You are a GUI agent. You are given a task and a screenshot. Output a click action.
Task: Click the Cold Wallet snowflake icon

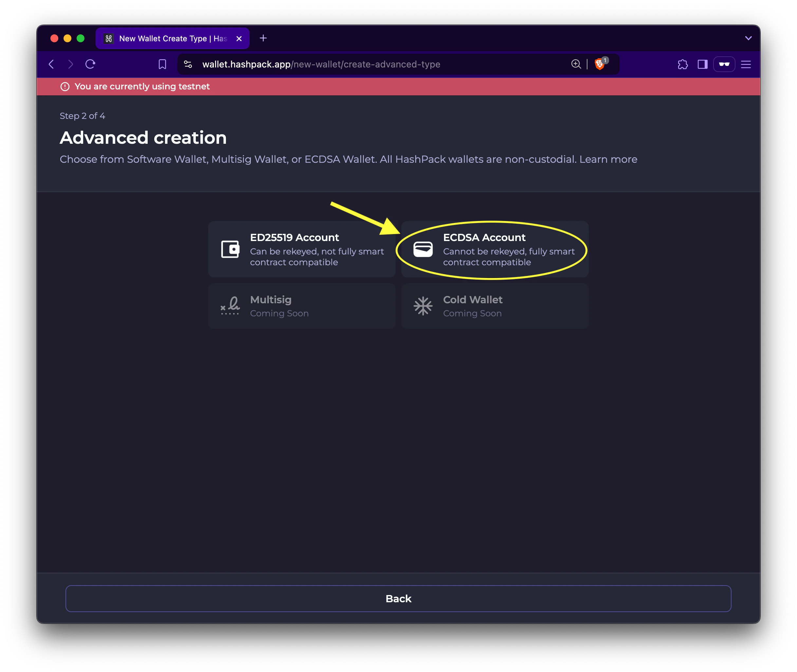pos(423,306)
